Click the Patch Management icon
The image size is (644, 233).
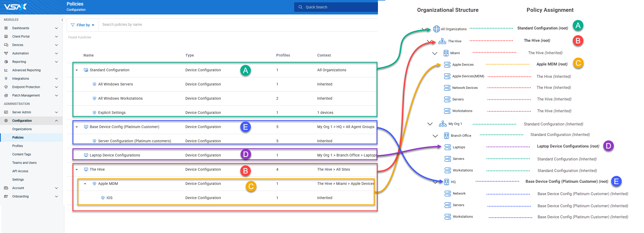6,95
